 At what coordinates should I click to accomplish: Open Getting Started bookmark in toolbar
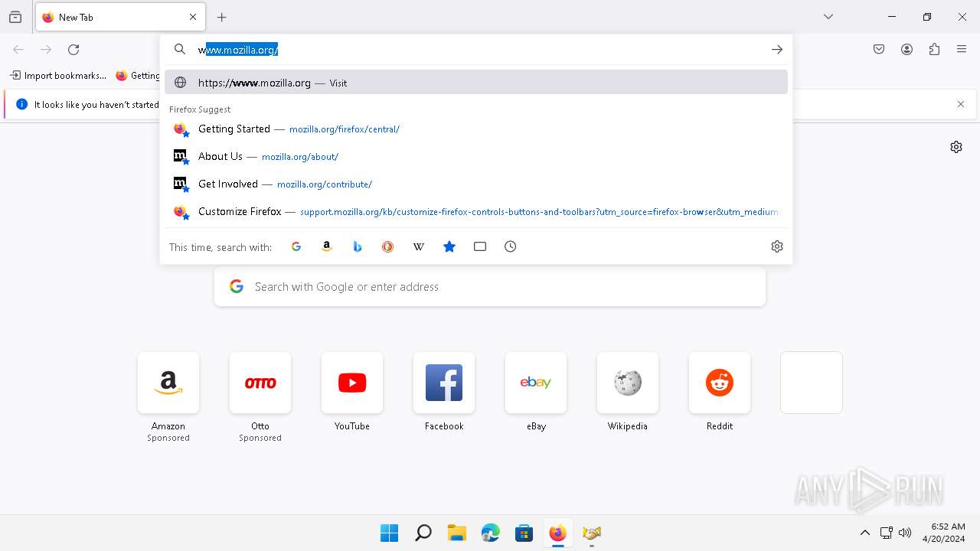click(138, 76)
